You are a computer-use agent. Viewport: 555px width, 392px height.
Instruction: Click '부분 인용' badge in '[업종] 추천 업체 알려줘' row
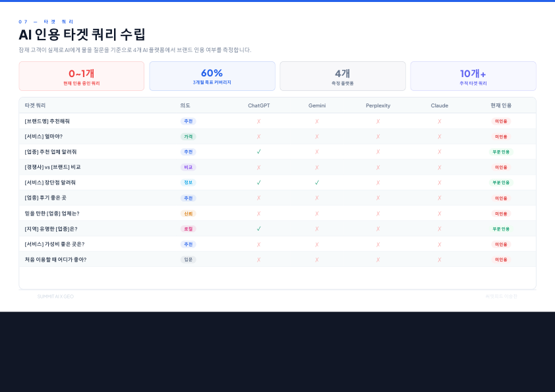(501, 152)
